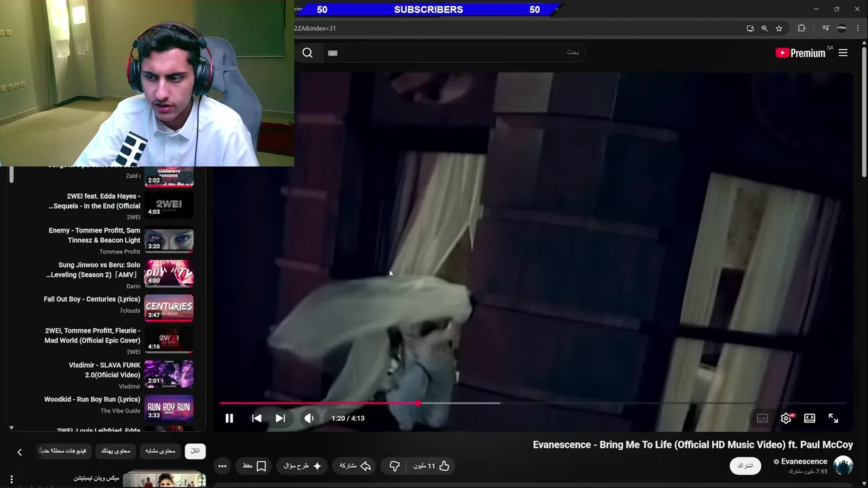The width and height of the screenshot is (868, 488).
Task: Switch the player to theater mode
Action: coord(810,418)
